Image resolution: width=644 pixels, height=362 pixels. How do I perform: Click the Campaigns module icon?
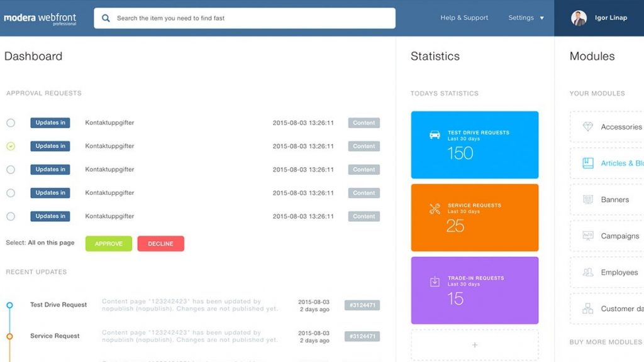[x=588, y=236]
